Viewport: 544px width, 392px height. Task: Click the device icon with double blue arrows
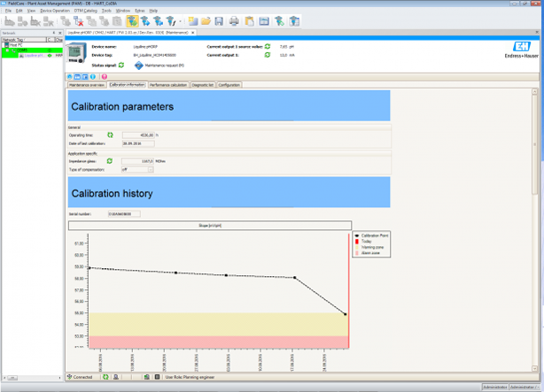pos(159,21)
